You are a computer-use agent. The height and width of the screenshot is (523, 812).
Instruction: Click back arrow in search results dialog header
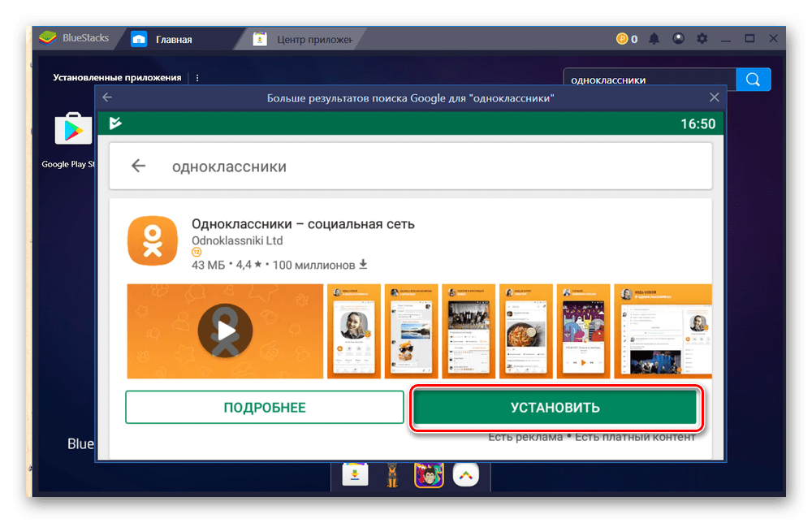tap(107, 97)
